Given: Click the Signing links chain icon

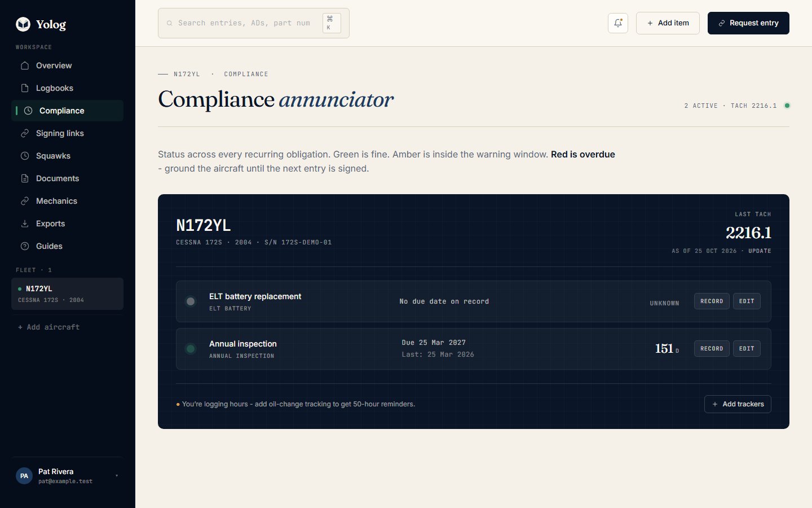Looking at the screenshot, I should click(x=25, y=133).
